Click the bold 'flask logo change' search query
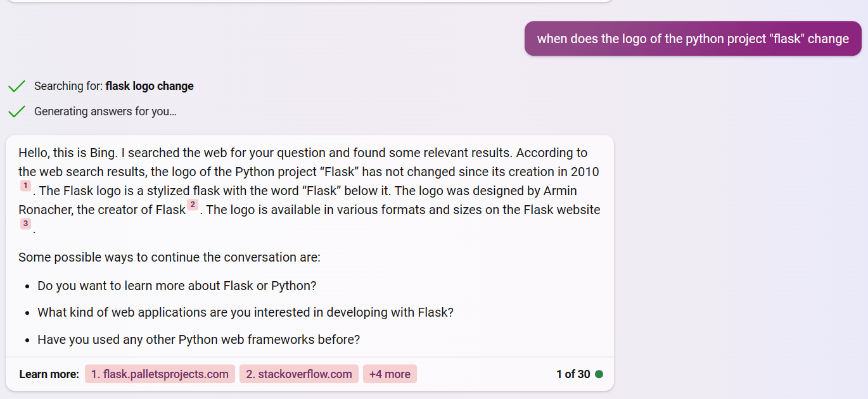868x399 pixels. click(x=150, y=86)
